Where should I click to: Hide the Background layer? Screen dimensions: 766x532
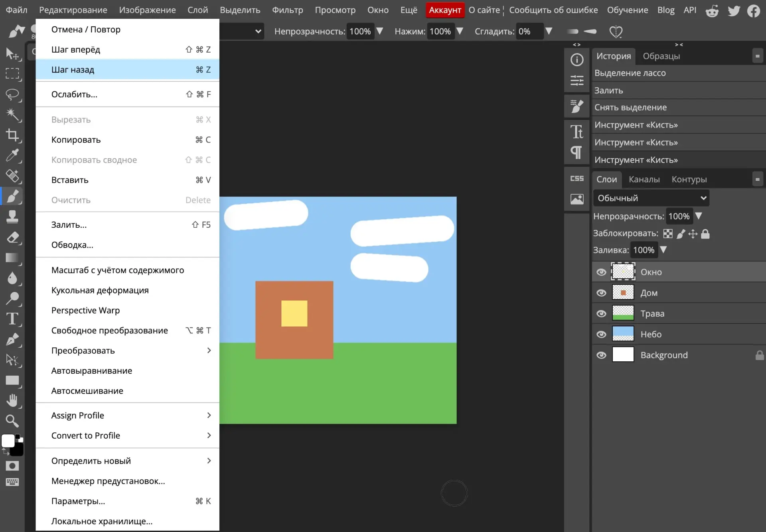601,355
